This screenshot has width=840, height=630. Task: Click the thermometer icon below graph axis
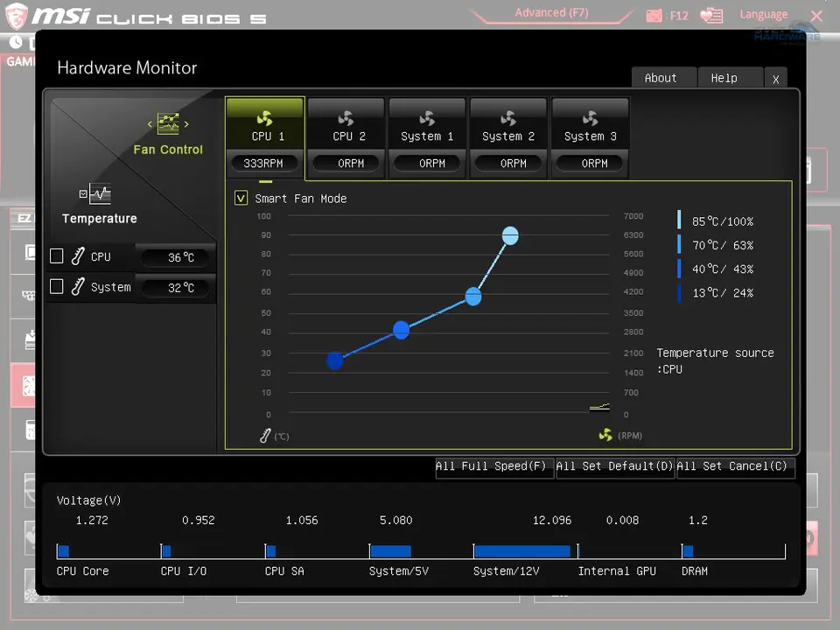pos(265,435)
